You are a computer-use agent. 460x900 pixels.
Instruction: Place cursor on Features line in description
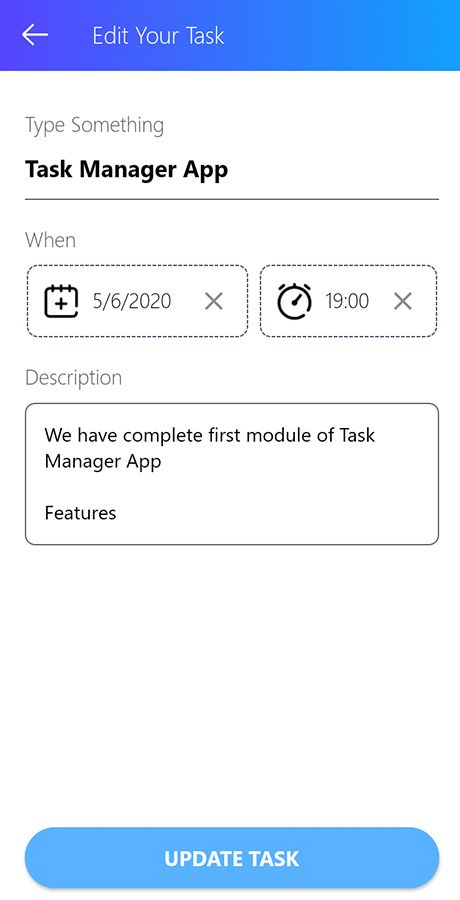coord(80,513)
